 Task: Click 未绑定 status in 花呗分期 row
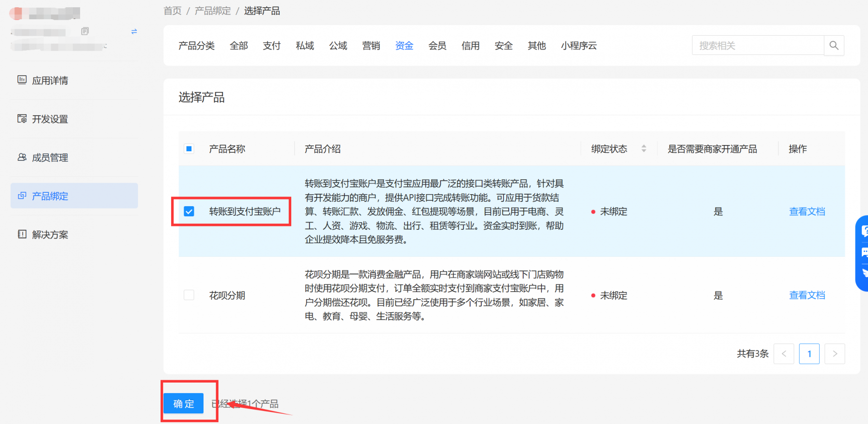(613, 295)
